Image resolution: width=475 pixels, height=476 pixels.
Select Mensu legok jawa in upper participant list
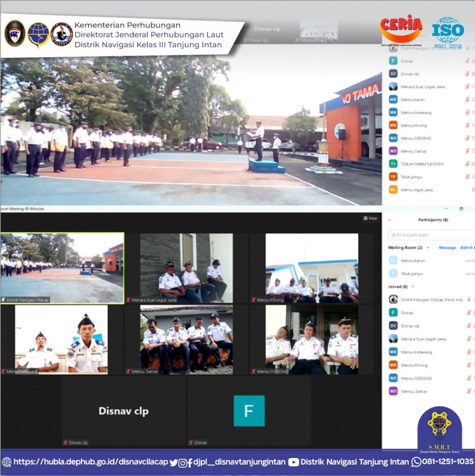click(x=431, y=190)
